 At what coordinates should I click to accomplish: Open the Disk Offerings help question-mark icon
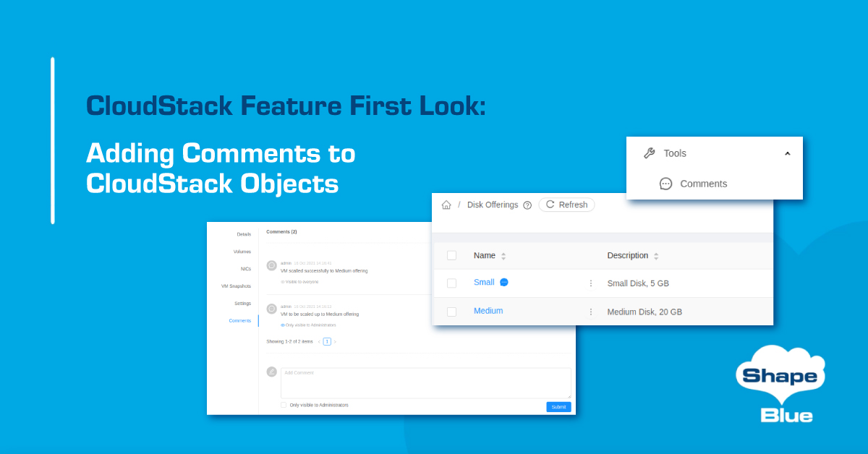coord(527,205)
